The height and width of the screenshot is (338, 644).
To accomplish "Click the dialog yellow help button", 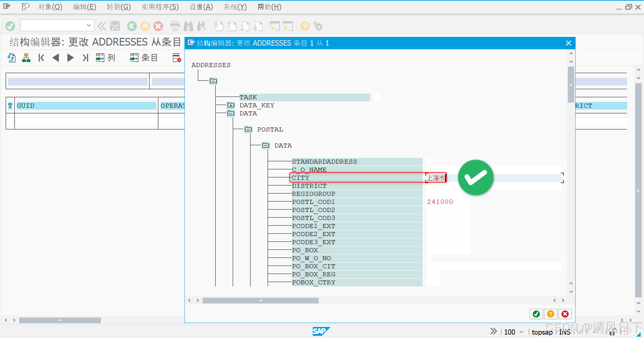I will pyautogui.click(x=550, y=314).
